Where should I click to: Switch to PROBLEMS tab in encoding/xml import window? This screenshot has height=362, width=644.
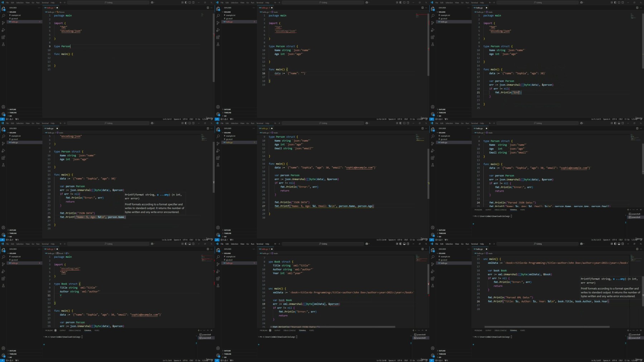pos(49,330)
